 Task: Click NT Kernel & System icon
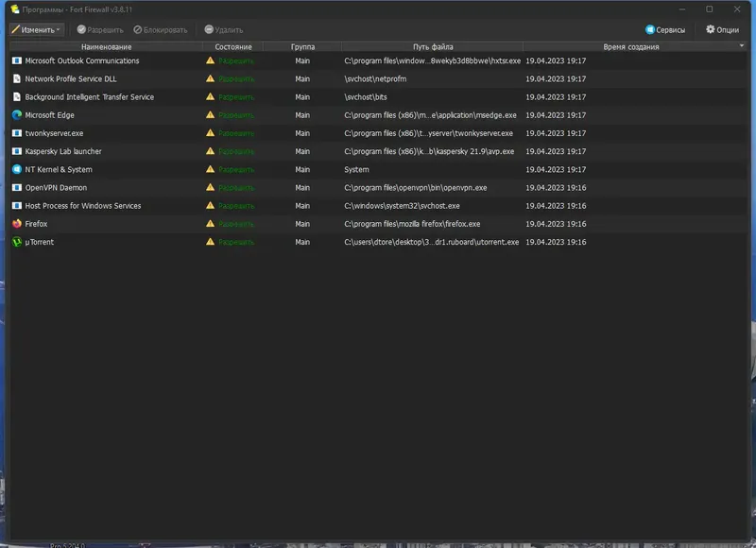point(17,169)
